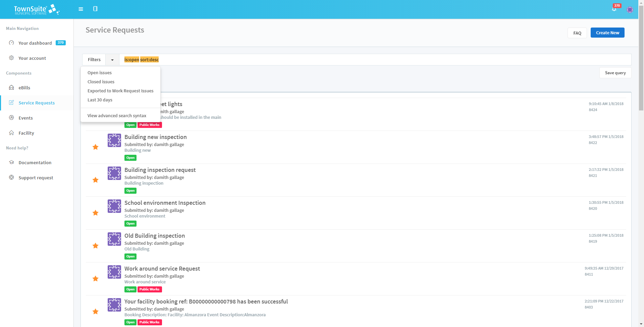Click the Support request lifebuoy icon
This screenshot has height=327, width=644.
(11, 177)
